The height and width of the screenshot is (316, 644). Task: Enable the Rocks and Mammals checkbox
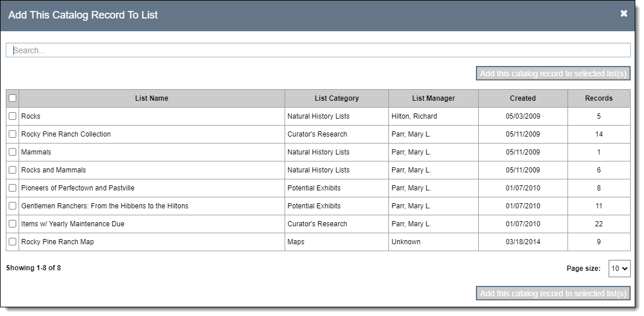coord(13,170)
